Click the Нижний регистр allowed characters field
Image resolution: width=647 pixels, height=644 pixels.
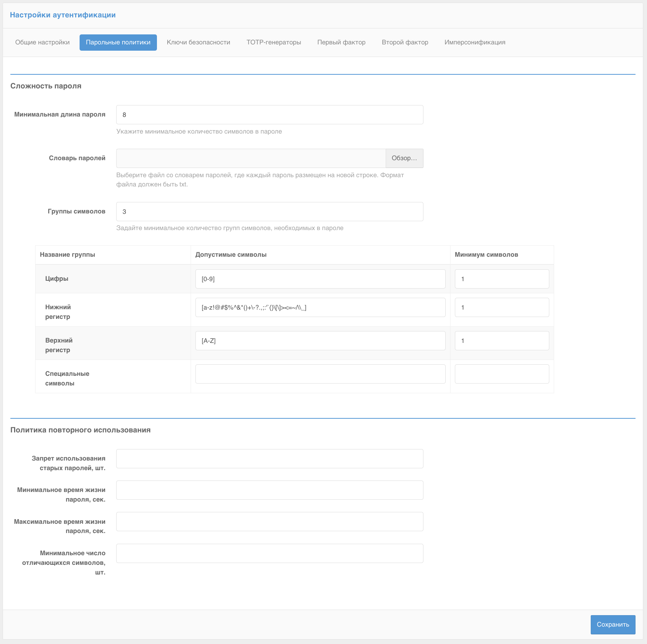(321, 307)
